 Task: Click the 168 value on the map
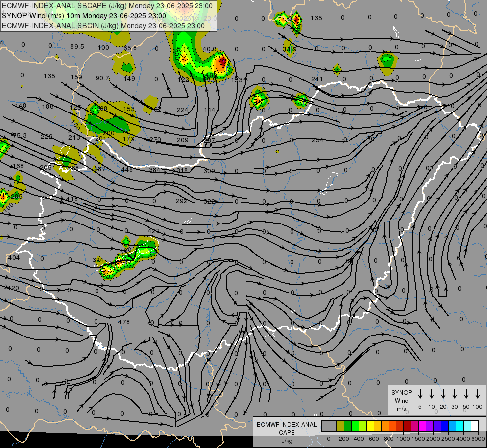pyautogui.click(x=18, y=166)
